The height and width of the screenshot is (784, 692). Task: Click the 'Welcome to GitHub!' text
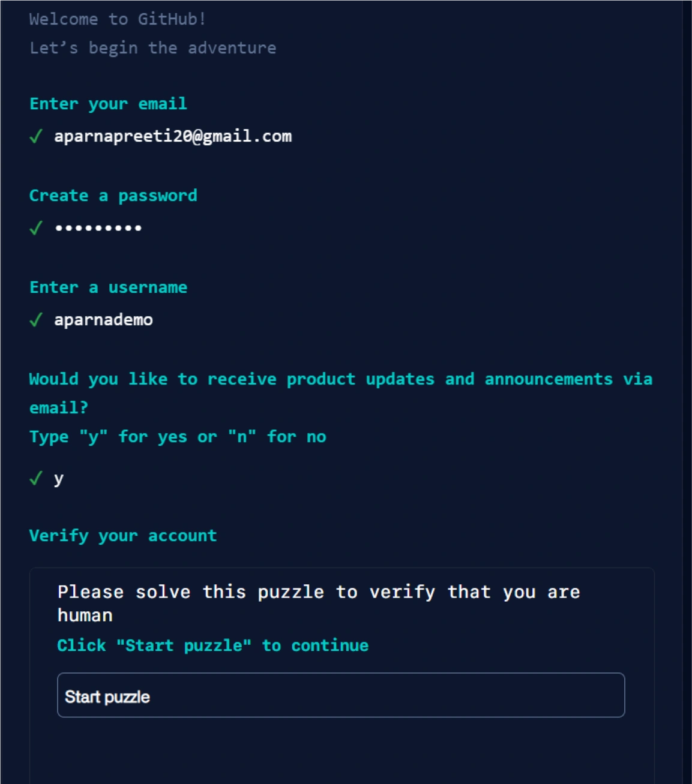pos(118,19)
